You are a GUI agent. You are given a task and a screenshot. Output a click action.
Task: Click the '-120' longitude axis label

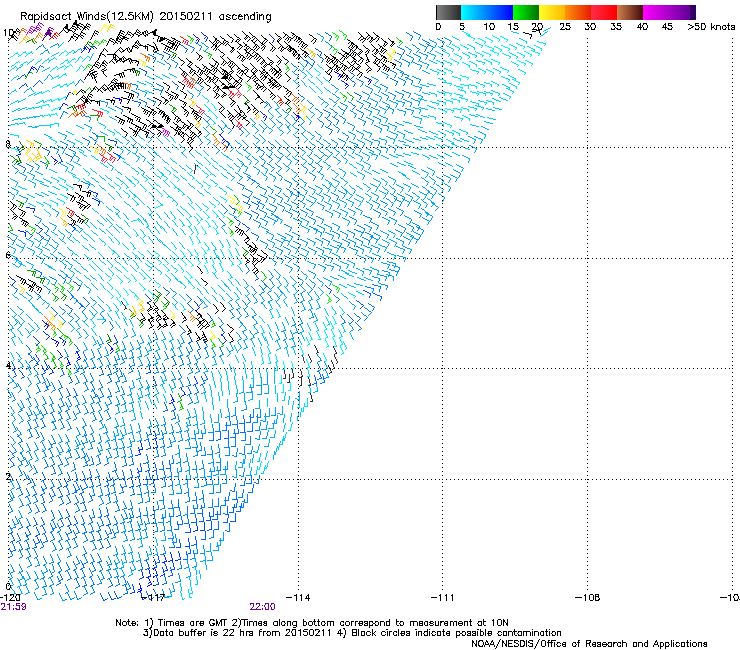tap(10, 598)
